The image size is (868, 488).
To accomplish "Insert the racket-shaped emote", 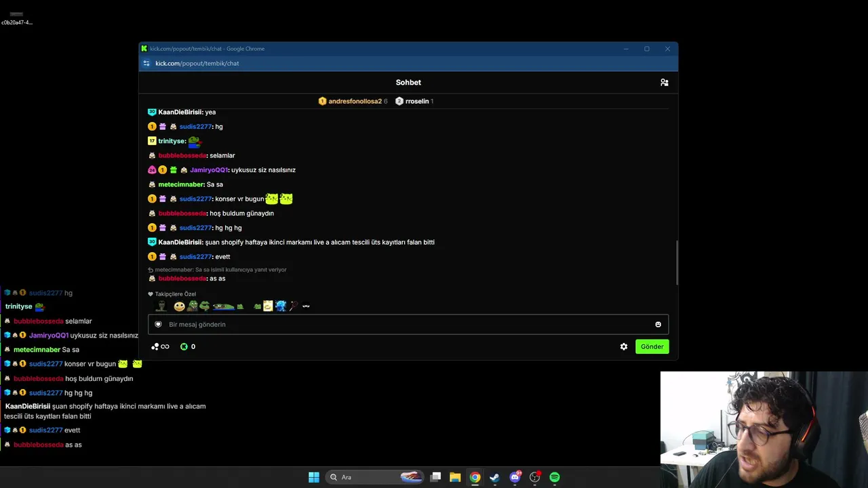I will coord(294,306).
